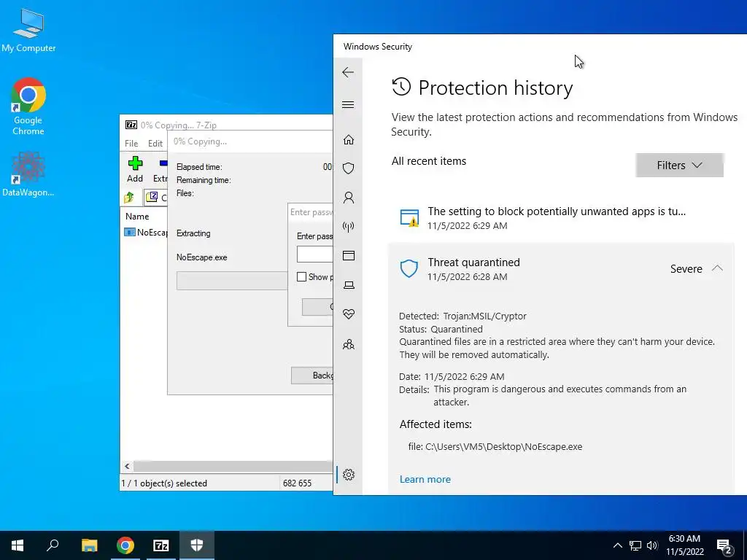The width and height of the screenshot is (747, 560).
Task: Click 'Status: Quarantined' text
Action: [x=441, y=329]
